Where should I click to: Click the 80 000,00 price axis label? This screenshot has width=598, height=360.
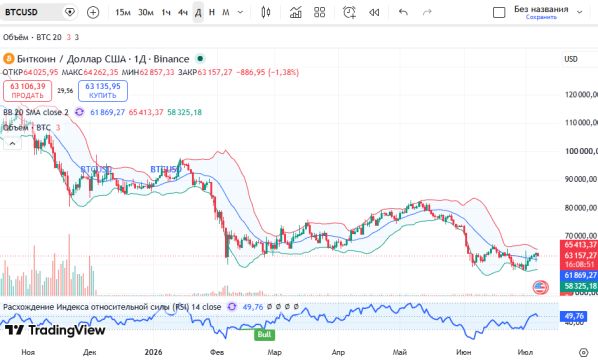(x=581, y=208)
